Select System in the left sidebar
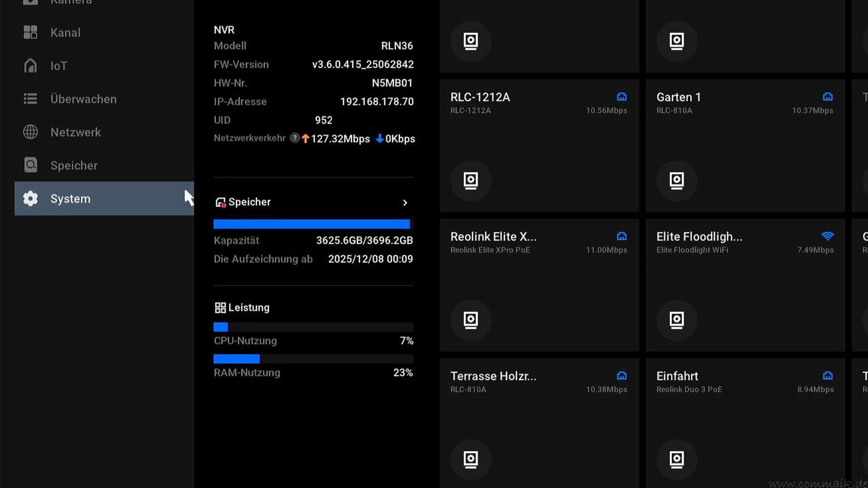The image size is (868, 488). 70,199
